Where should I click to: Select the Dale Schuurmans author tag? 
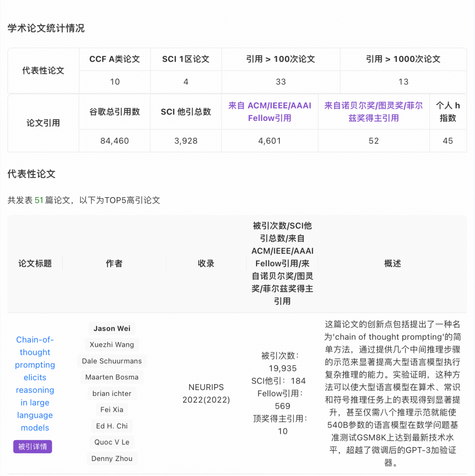(x=112, y=361)
